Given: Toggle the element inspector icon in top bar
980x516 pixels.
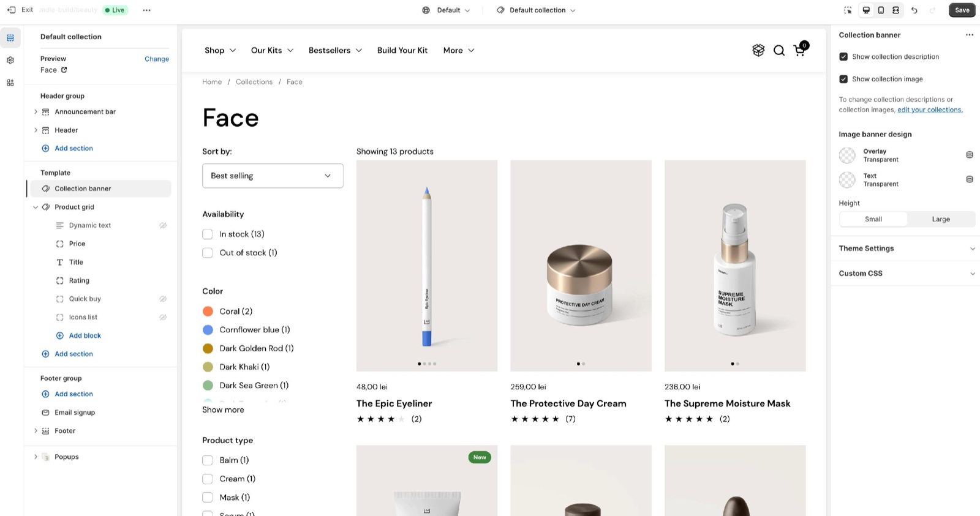Looking at the screenshot, I should point(848,10).
